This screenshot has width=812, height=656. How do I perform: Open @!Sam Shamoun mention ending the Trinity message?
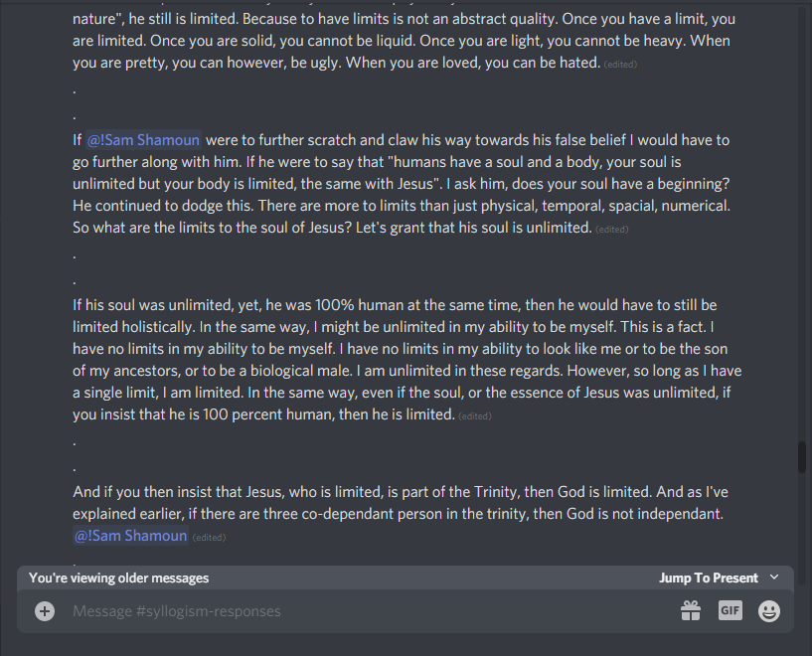pos(130,536)
